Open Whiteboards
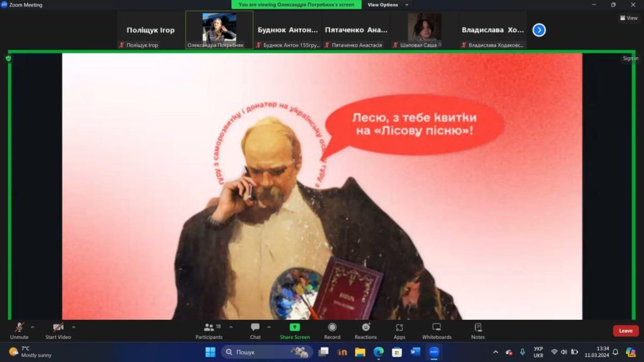Viewport: 644px width, 362px height. tap(436, 331)
